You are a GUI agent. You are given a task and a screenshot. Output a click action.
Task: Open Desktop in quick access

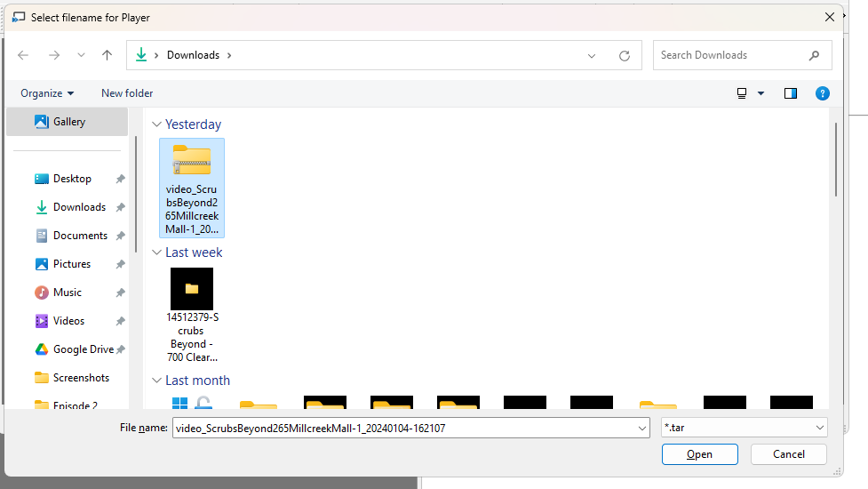(x=72, y=179)
